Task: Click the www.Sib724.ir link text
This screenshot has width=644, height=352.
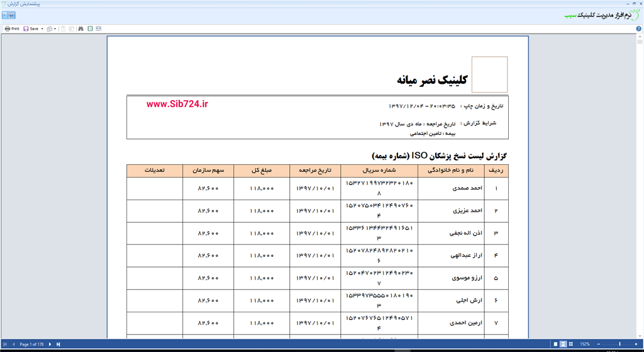Action: coord(177,104)
